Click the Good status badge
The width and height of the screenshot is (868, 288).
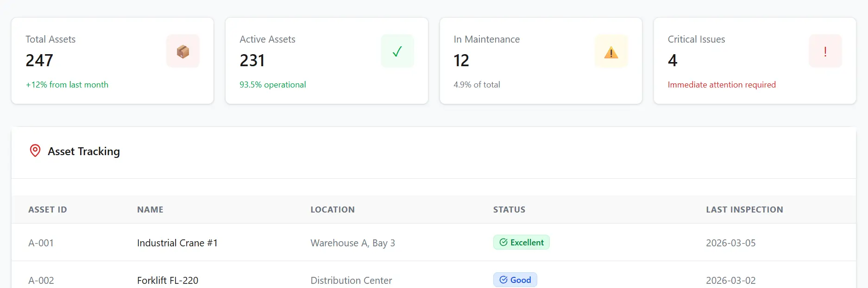515,280
